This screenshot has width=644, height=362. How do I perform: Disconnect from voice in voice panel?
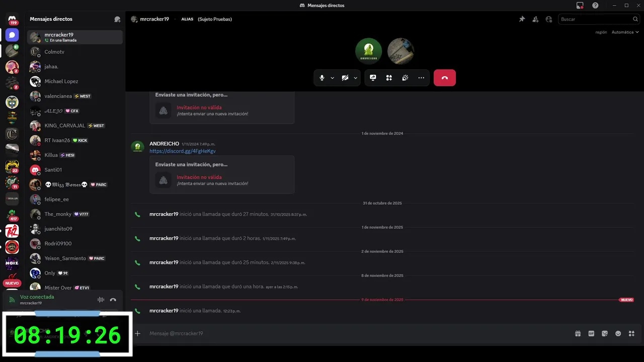tap(113, 300)
